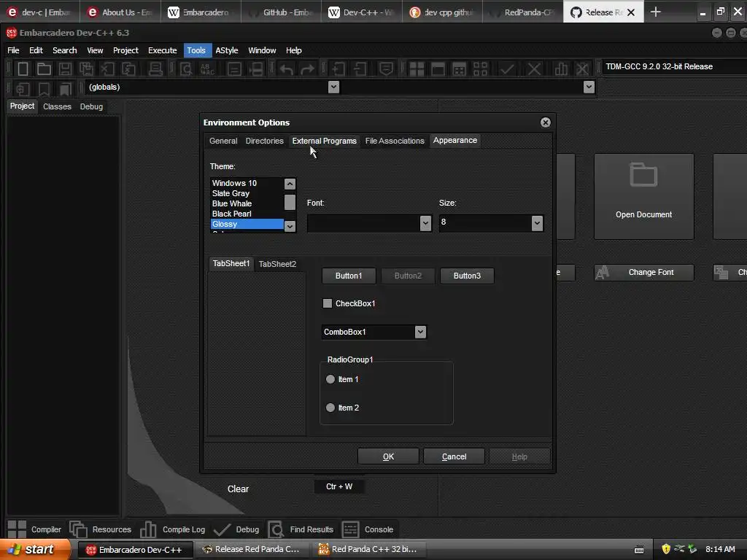Switch to TabSheet2 in the preview
Viewport: 747px width, 560px height.
pos(277,264)
